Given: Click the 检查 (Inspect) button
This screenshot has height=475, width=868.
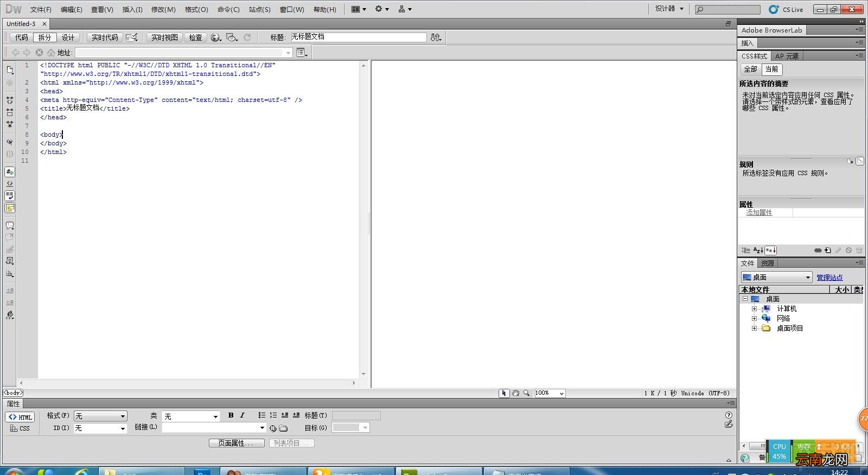Looking at the screenshot, I should click(195, 37).
